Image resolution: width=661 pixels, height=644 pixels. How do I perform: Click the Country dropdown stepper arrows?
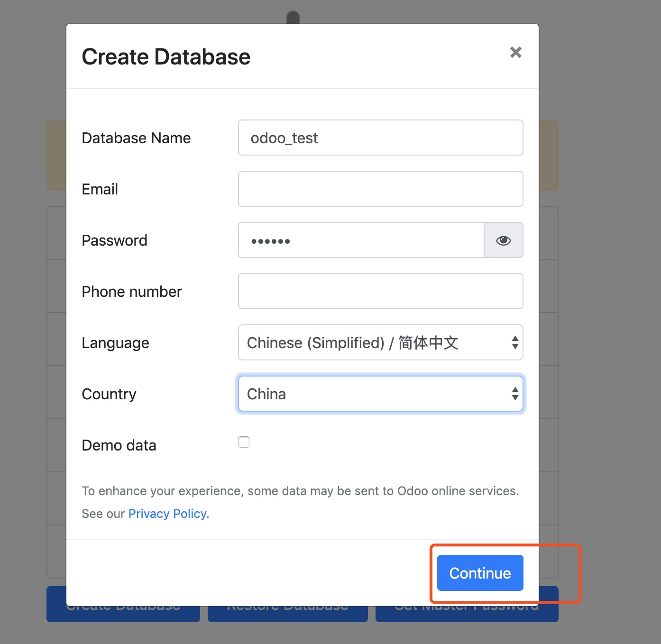[515, 394]
